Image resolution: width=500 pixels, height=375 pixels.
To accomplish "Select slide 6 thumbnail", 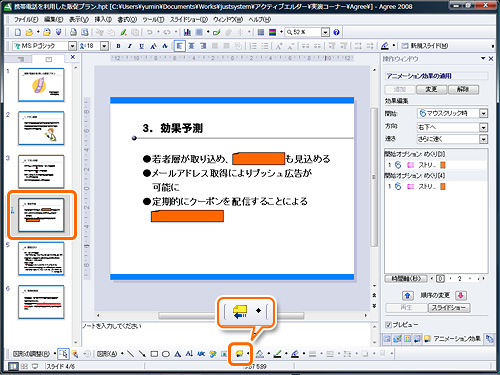I will pyautogui.click(x=41, y=302).
